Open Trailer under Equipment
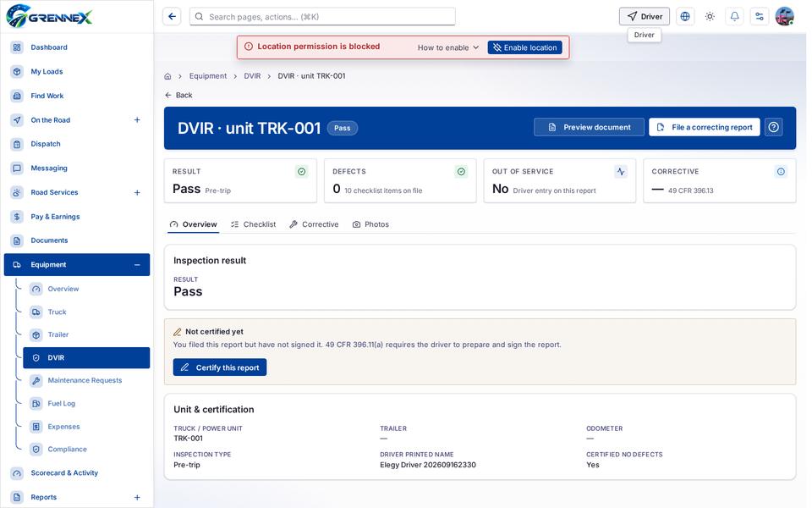 click(x=86, y=335)
